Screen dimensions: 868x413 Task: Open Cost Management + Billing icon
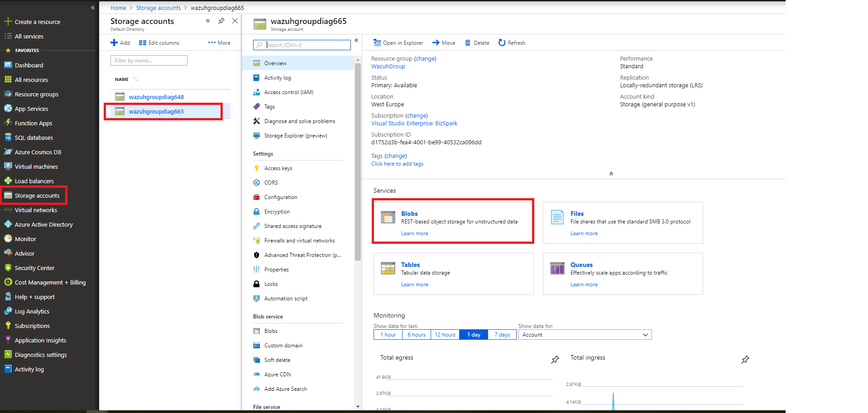8,282
